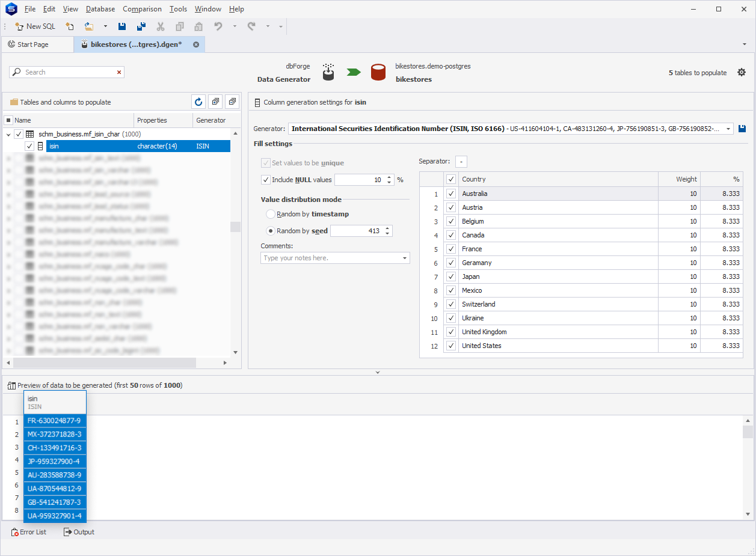Select the isin column row
Image resolution: width=756 pixels, height=556 pixels.
point(138,146)
